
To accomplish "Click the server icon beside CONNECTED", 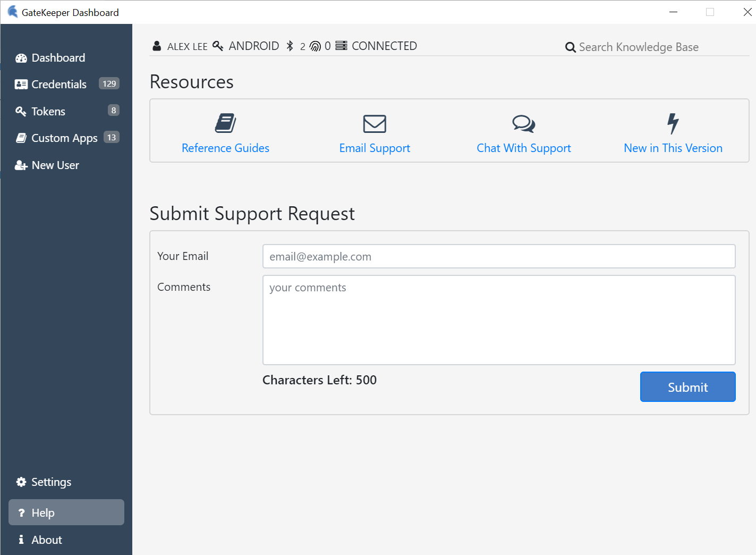I will (342, 46).
